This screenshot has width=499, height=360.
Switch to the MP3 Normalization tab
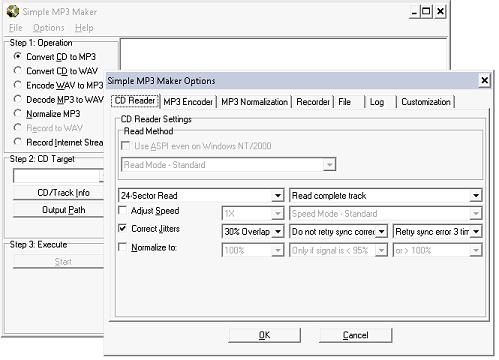tap(254, 102)
